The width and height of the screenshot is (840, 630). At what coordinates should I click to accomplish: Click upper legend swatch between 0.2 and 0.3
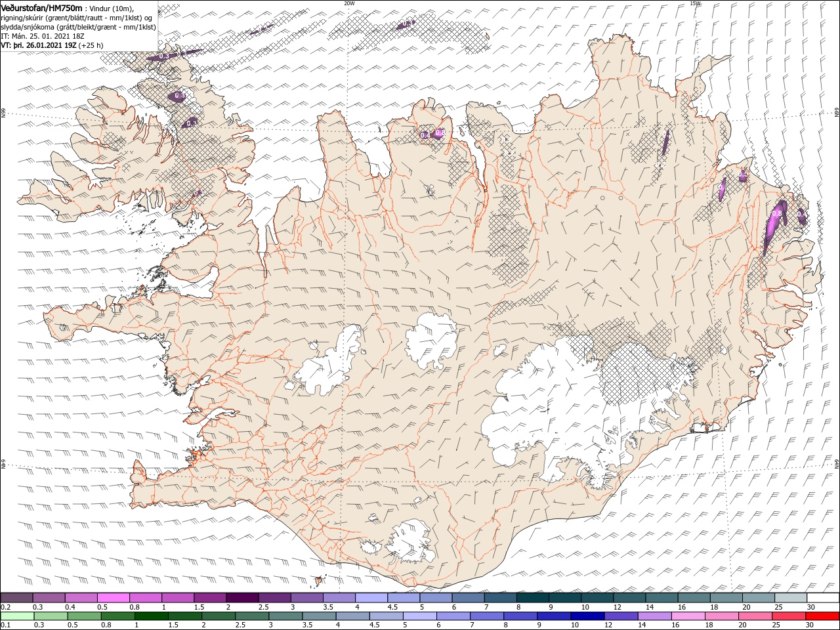(16, 598)
